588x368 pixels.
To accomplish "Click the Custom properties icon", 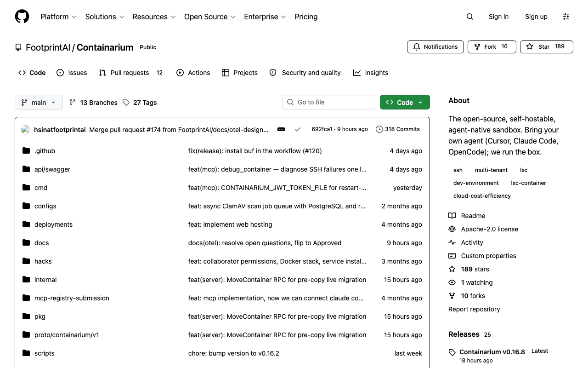I will click(x=452, y=256).
